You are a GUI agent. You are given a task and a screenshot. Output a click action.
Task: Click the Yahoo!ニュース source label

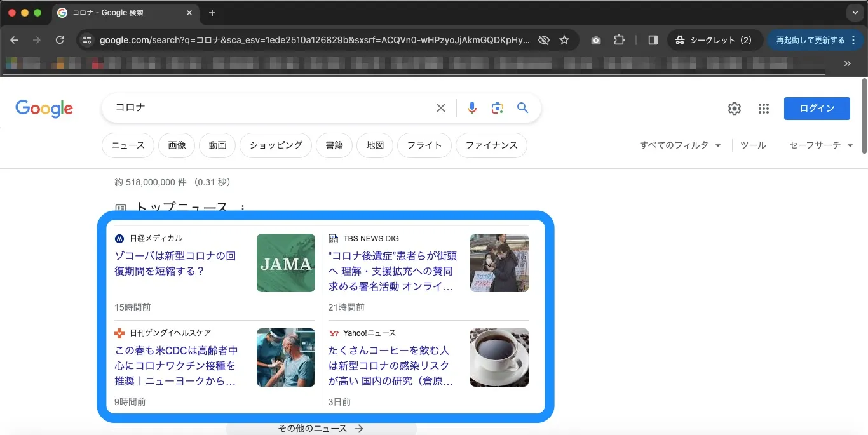(x=369, y=333)
